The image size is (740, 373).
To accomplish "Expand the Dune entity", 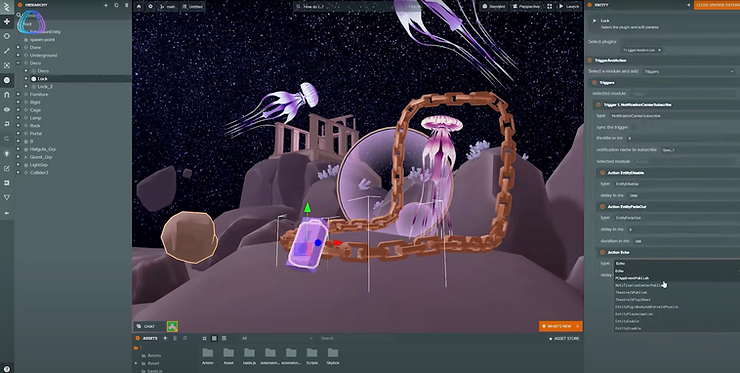I will [18, 47].
